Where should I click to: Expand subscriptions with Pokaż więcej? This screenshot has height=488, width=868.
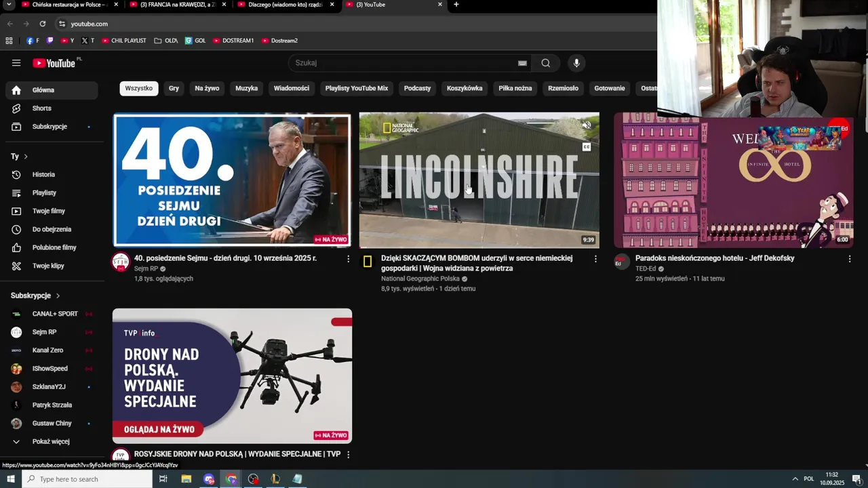pos(52,442)
